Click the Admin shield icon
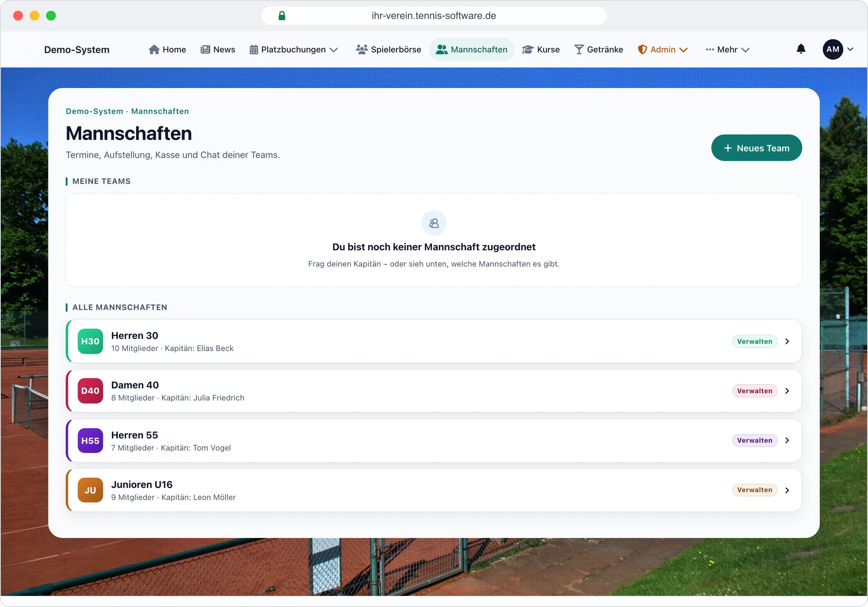Image resolution: width=868 pixels, height=607 pixels. [642, 50]
